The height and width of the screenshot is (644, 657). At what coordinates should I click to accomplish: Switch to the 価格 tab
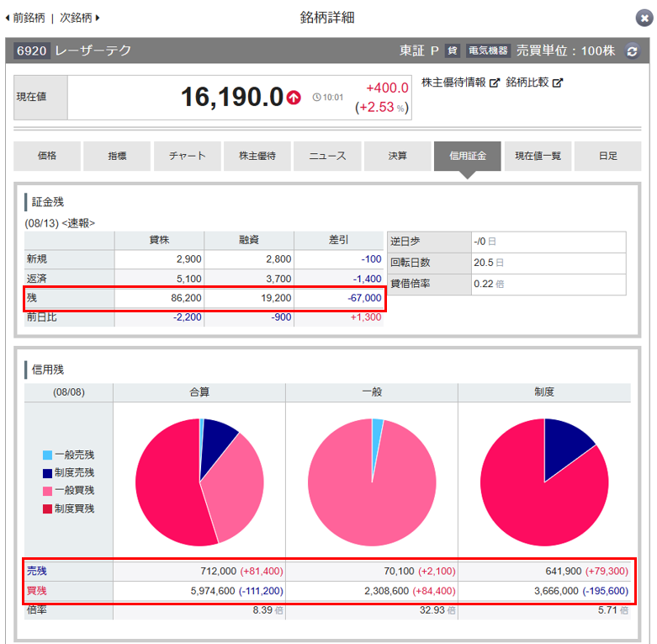click(47, 157)
